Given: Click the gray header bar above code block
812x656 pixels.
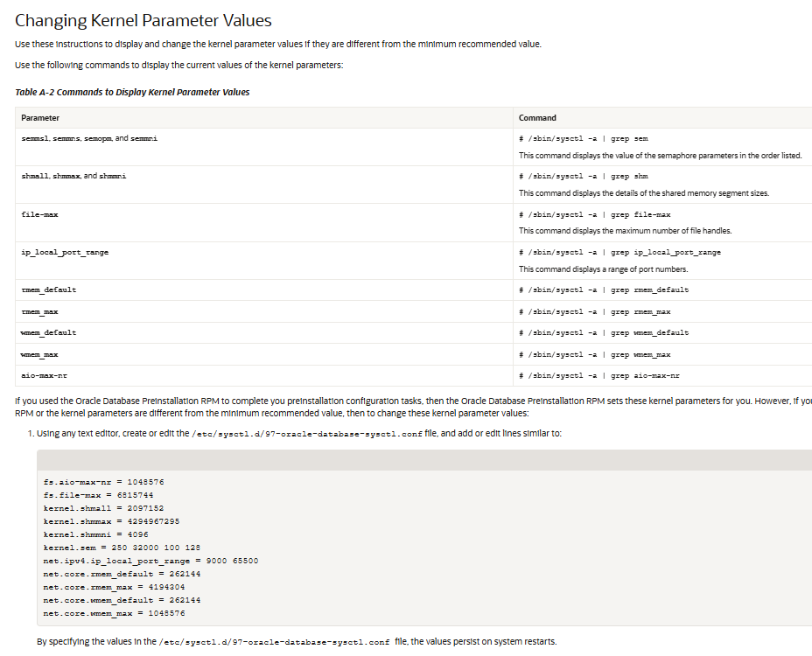Looking at the screenshot, I should pyautogui.click(x=424, y=460).
